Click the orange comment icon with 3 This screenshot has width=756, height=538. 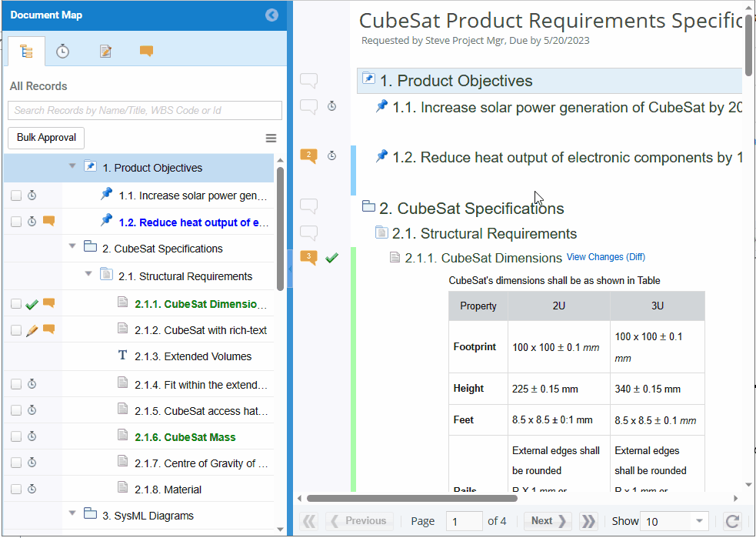tap(308, 258)
